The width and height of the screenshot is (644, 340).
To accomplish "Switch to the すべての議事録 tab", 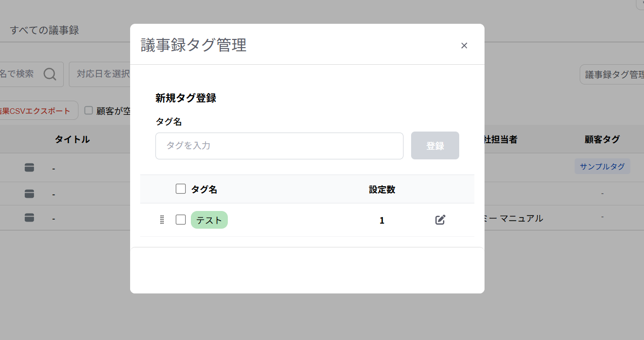I will [x=45, y=30].
